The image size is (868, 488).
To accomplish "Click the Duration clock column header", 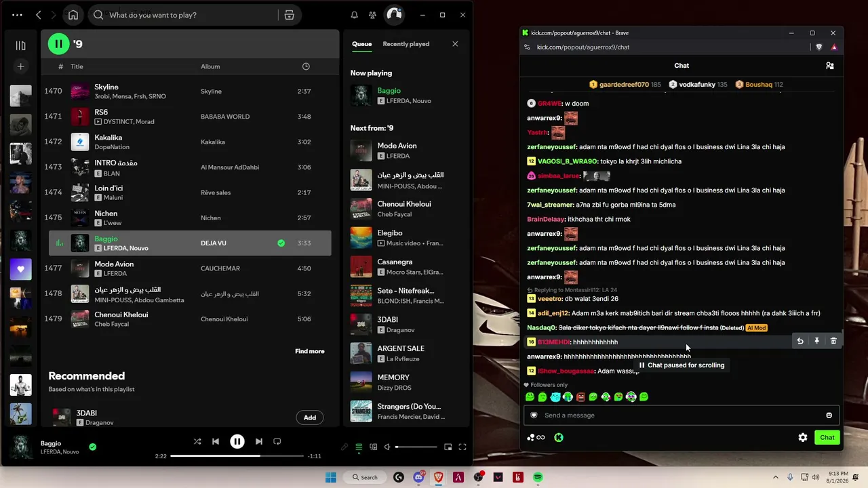I will click(306, 66).
